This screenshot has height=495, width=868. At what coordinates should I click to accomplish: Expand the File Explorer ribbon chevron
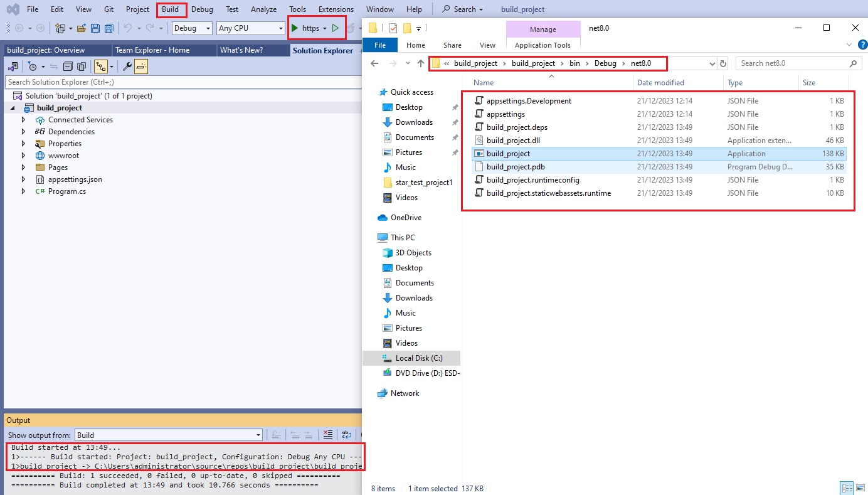click(849, 45)
